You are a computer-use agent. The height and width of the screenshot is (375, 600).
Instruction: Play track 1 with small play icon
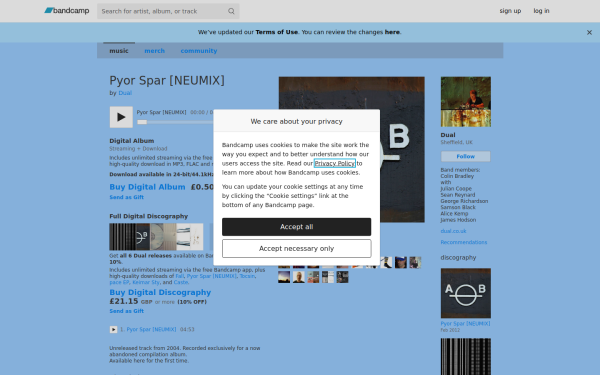(113, 329)
